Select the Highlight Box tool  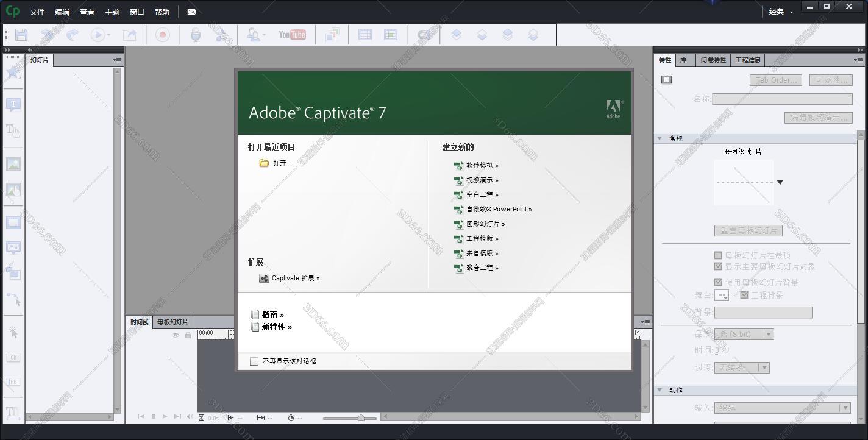click(x=13, y=222)
